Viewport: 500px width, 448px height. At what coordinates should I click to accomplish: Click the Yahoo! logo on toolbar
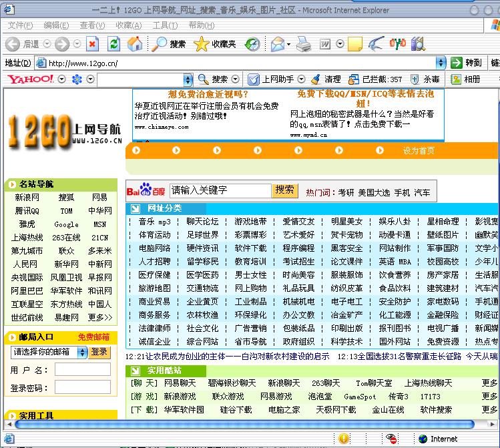[x=30, y=79]
